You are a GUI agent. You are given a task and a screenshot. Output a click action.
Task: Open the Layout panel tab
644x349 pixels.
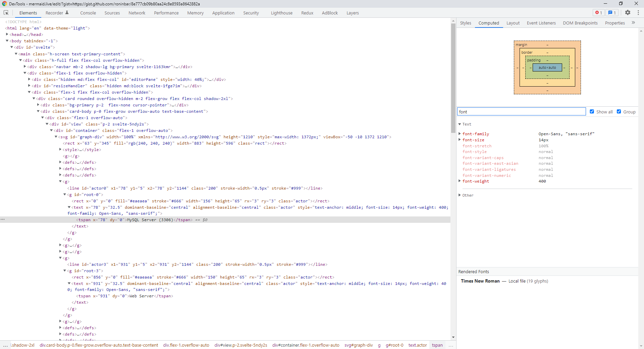[x=513, y=23]
